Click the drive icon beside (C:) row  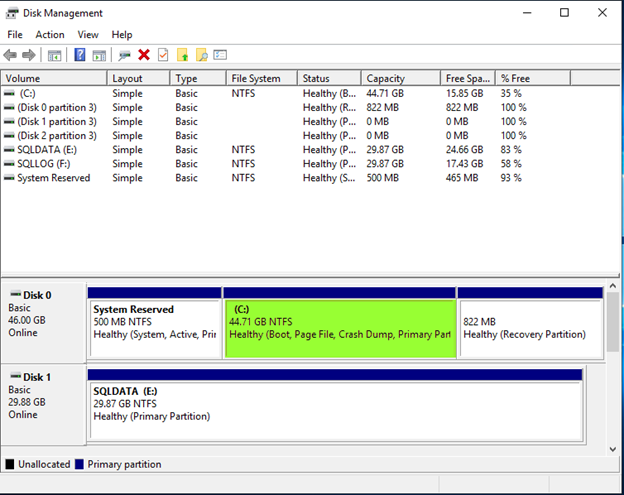[9, 94]
